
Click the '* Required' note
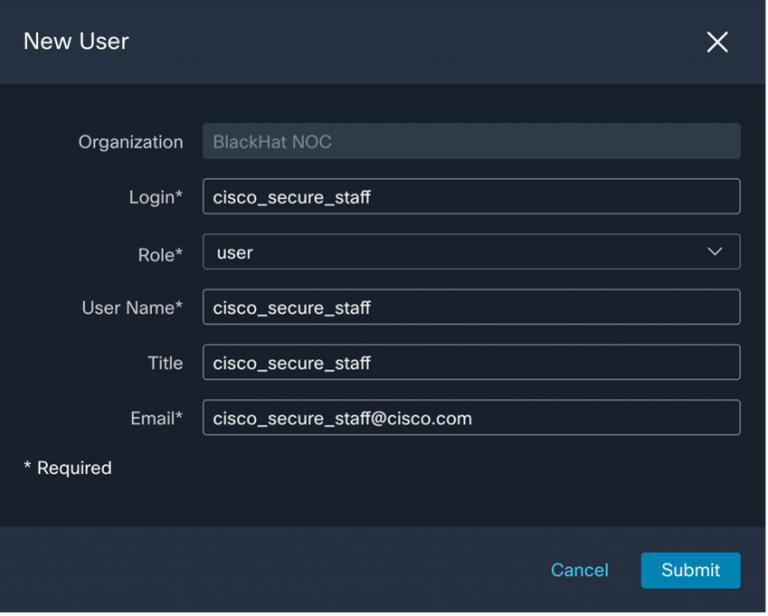tap(67, 468)
